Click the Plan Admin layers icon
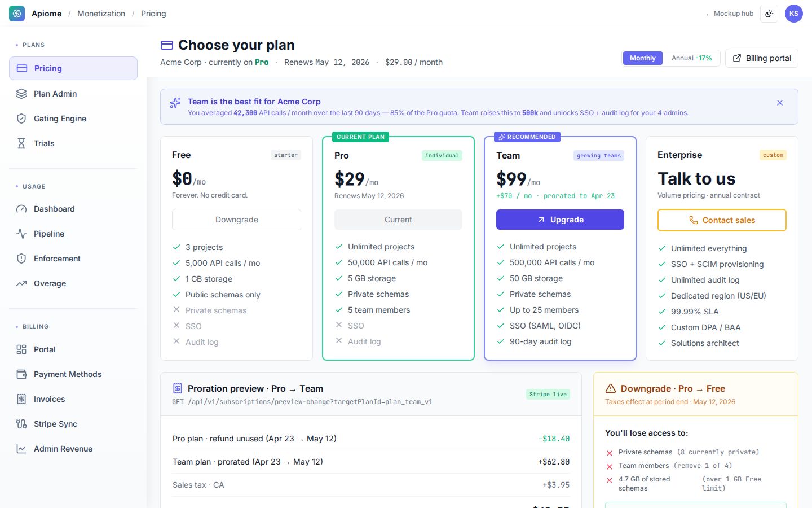The height and width of the screenshot is (508, 812). tap(21, 94)
